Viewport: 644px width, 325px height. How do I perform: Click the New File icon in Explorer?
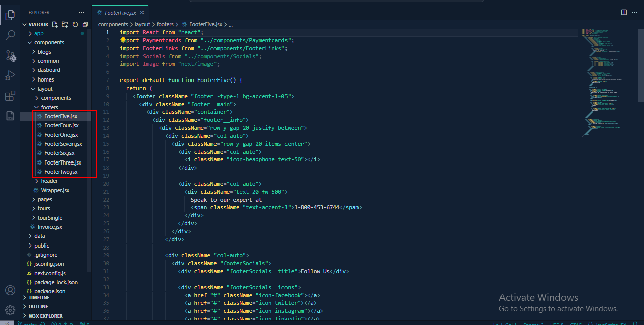(55, 24)
